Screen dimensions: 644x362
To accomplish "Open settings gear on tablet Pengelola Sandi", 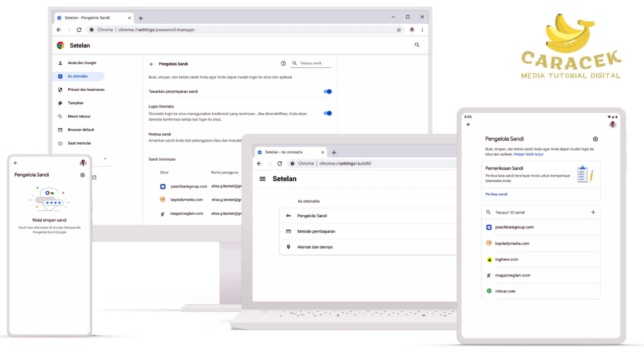I will tap(595, 139).
